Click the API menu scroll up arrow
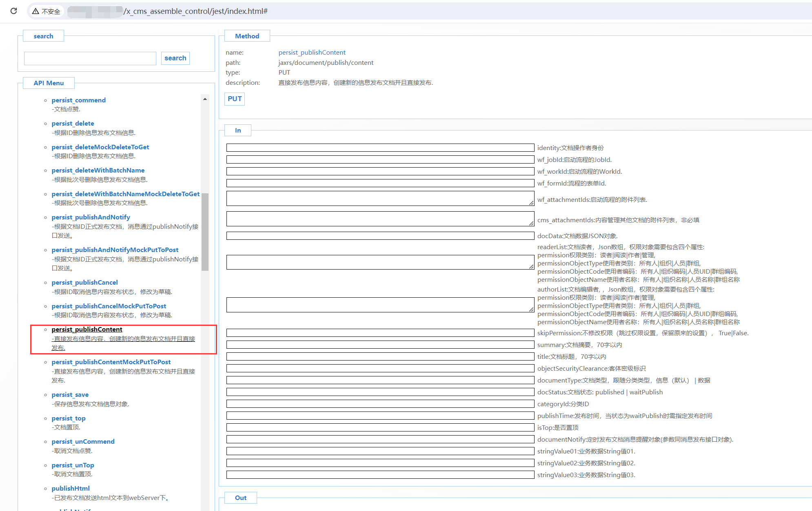Screen dimensions: 812x511 pyautogui.click(x=205, y=99)
